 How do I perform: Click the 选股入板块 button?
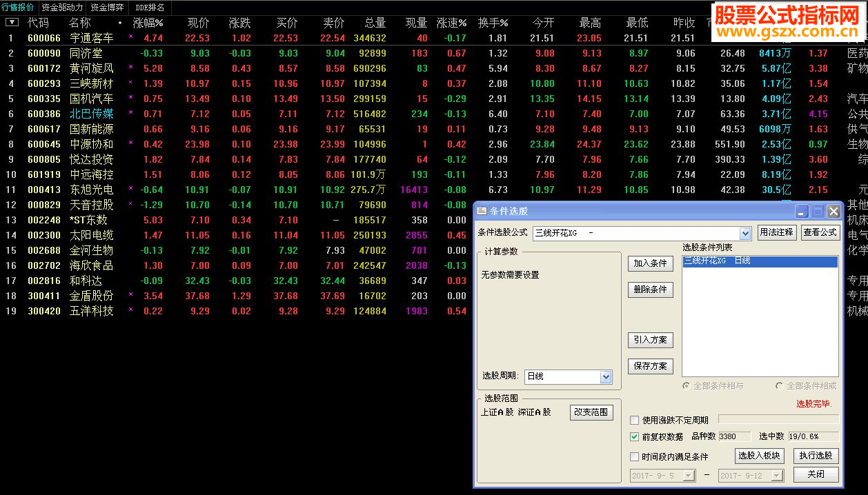click(759, 456)
